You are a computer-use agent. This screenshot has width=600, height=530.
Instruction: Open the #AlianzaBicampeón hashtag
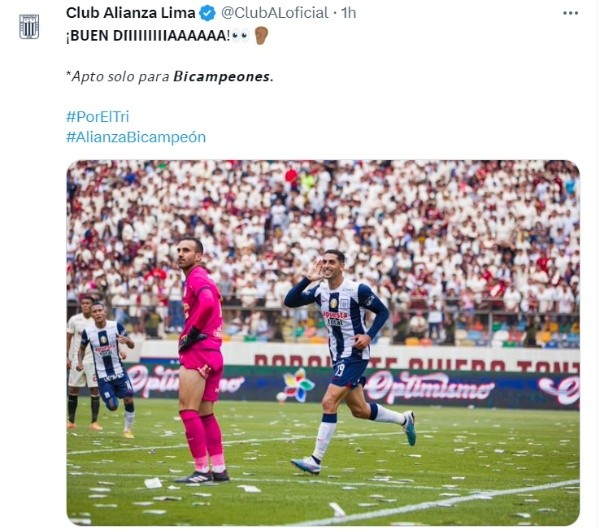pyautogui.click(x=136, y=137)
